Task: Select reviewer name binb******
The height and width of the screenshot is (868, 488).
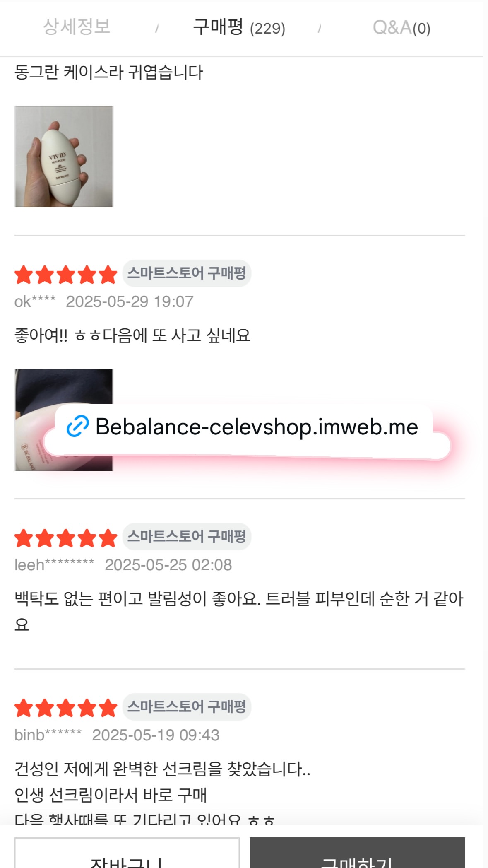Action: pyautogui.click(x=48, y=735)
